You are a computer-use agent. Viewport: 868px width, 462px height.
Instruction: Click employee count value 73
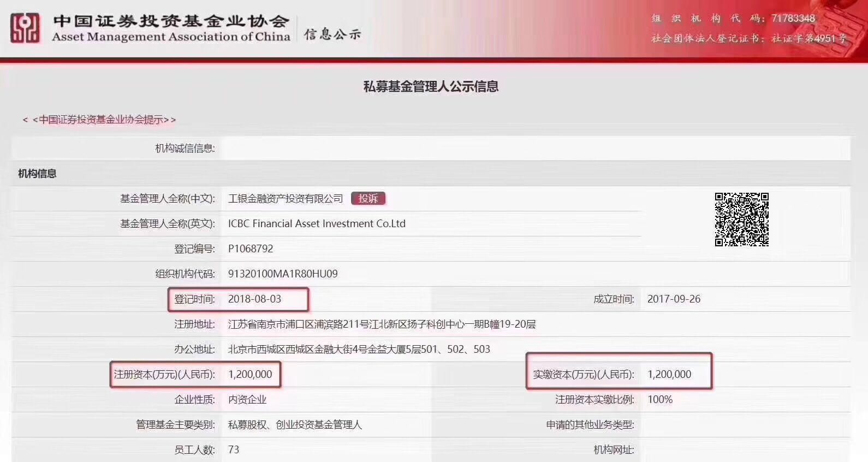(234, 449)
